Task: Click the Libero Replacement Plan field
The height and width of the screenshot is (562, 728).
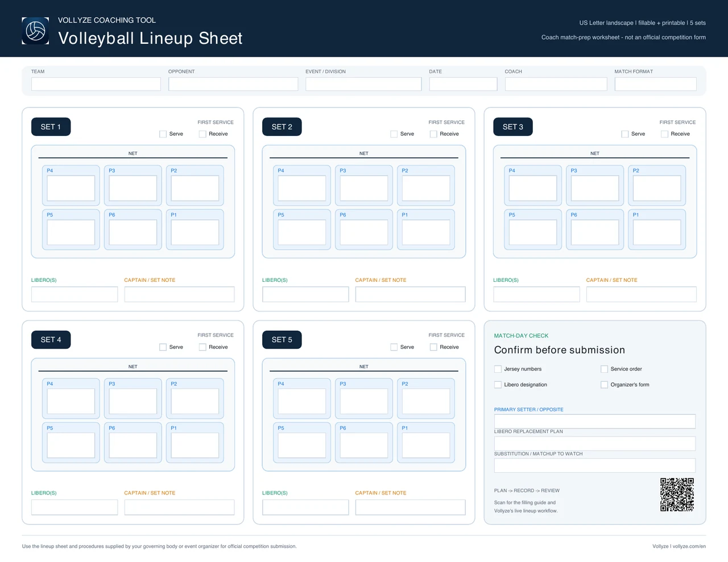Action: (595, 443)
